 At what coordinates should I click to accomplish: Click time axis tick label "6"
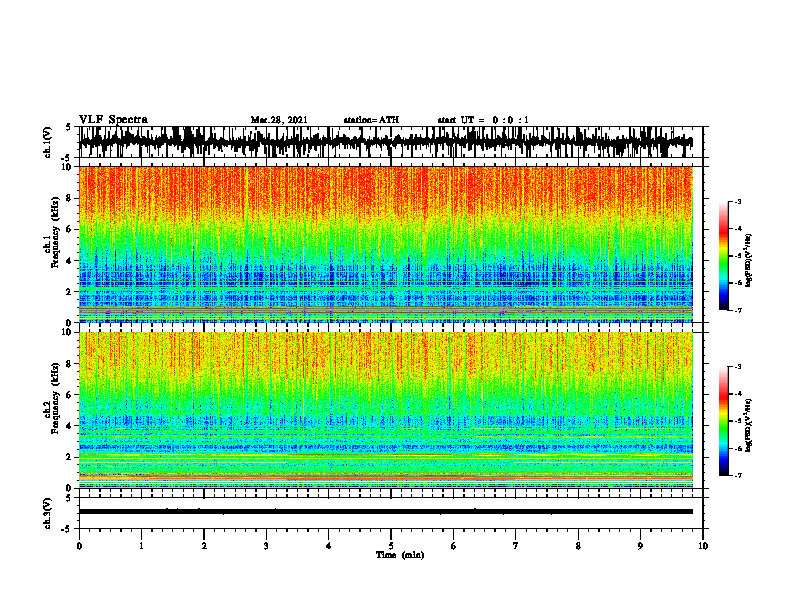[454, 546]
